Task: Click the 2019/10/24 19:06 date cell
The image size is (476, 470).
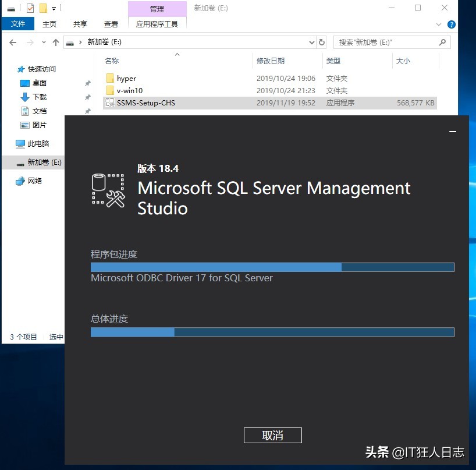Action: click(286, 79)
